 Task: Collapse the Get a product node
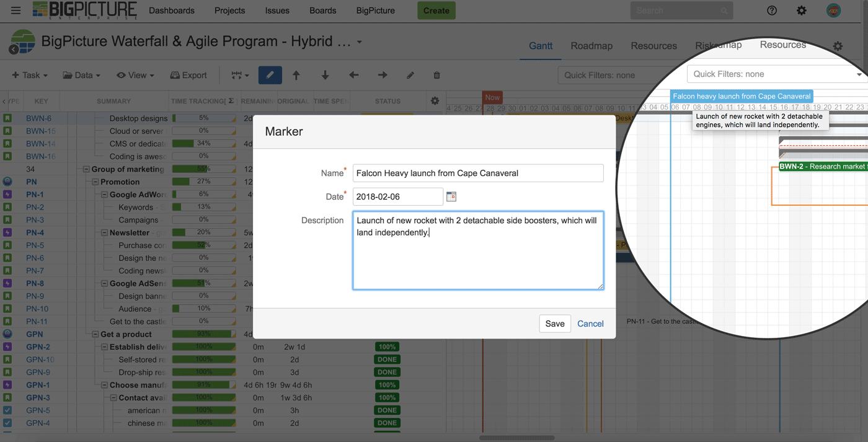[95, 335]
